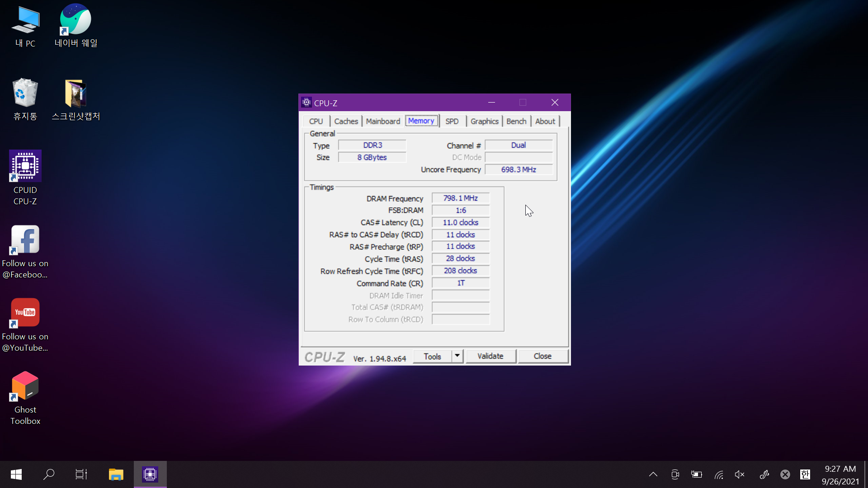The image size is (868, 488).
Task: Click the CPU-Z taskbar button
Action: (x=150, y=474)
